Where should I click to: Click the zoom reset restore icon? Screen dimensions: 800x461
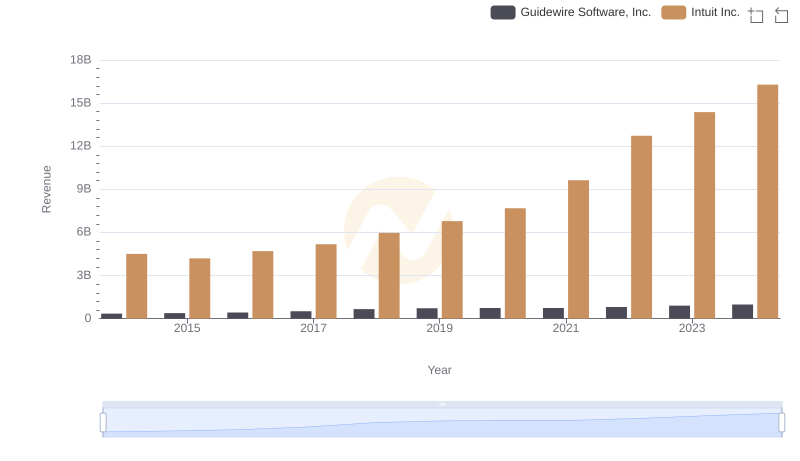coord(781,15)
